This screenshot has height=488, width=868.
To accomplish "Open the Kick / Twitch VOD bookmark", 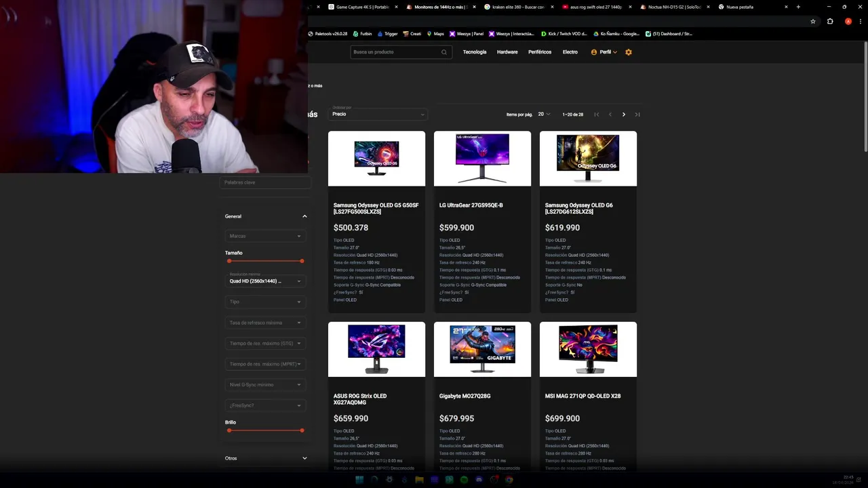I will pos(564,34).
